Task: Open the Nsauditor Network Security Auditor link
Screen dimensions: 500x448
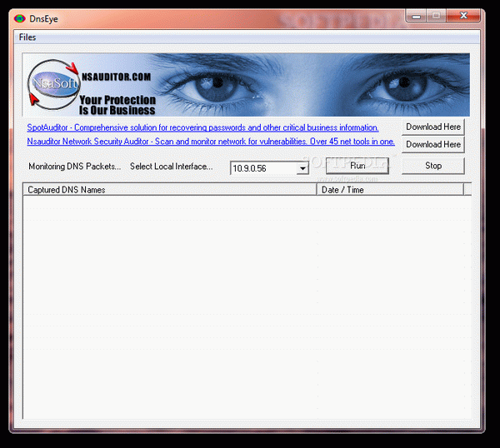Action: [x=211, y=142]
